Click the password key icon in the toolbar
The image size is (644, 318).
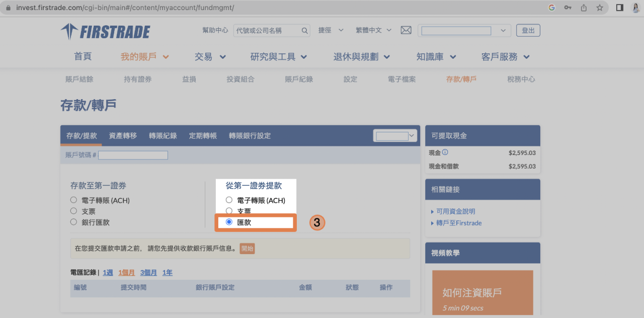(568, 8)
